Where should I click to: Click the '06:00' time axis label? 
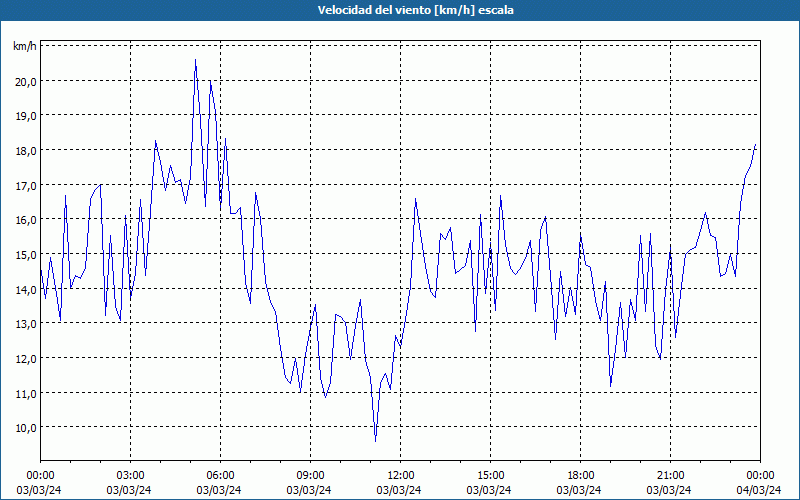point(220,476)
